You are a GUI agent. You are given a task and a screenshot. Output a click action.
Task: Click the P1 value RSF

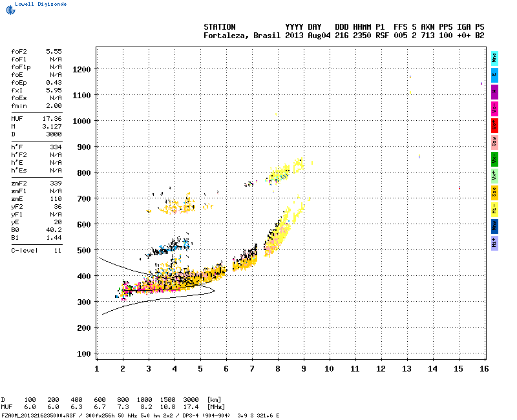pos(382,36)
